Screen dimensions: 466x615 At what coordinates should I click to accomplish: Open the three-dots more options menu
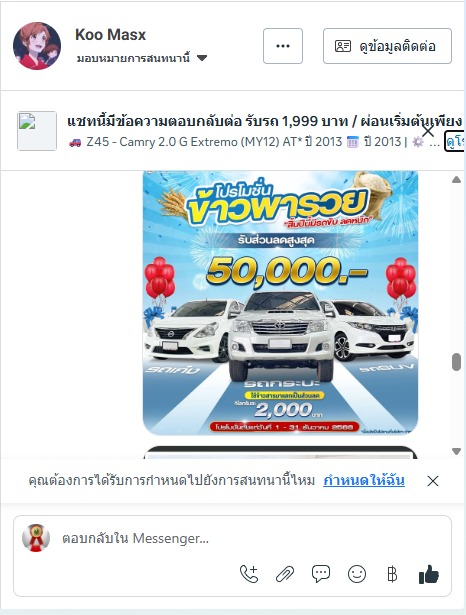283,46
